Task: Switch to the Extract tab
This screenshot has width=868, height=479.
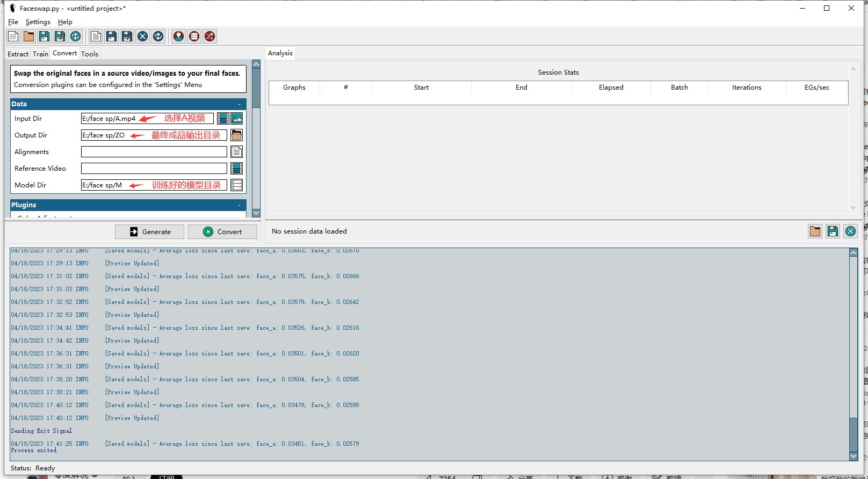Action: point(18,54)
